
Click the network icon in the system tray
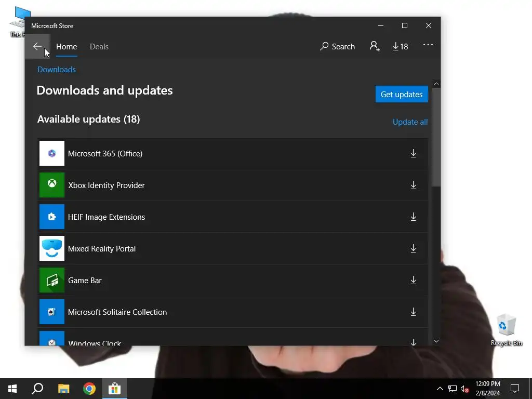453,389
